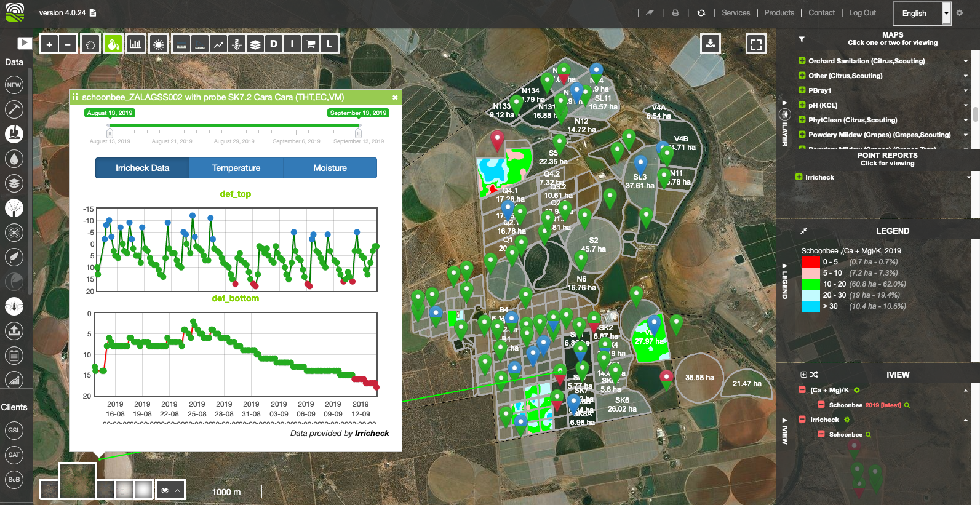980x505 pixels.
Task: Collapse the Irricheck group in IVIEW
Action: (x=965, y=420)
